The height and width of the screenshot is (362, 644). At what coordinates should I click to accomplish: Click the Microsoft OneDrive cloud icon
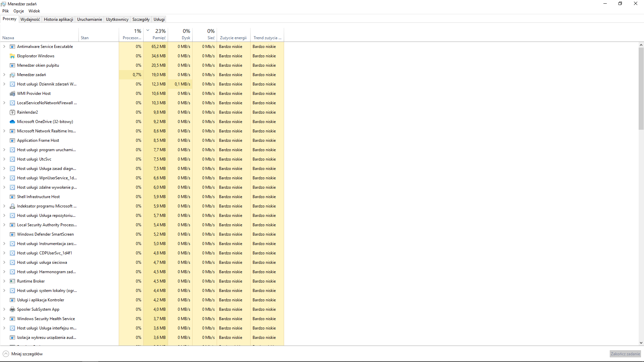pos(12,122)
